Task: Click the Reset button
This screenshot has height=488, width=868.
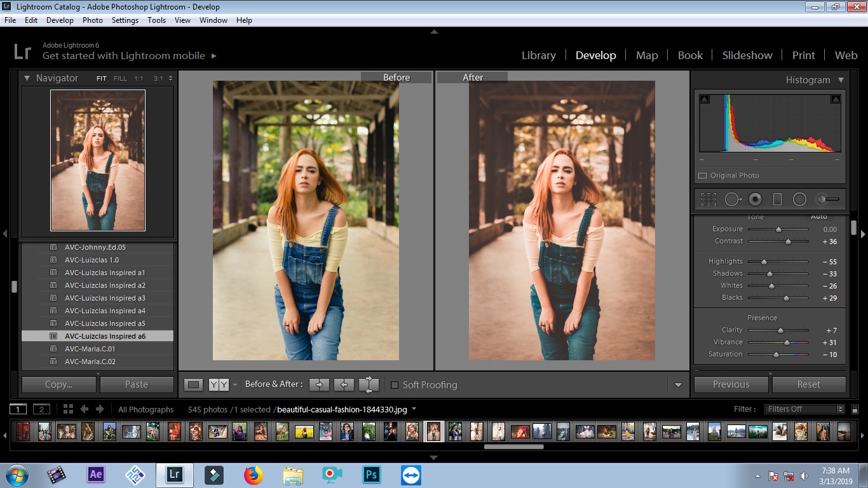Action: click(x=808, y=384)
